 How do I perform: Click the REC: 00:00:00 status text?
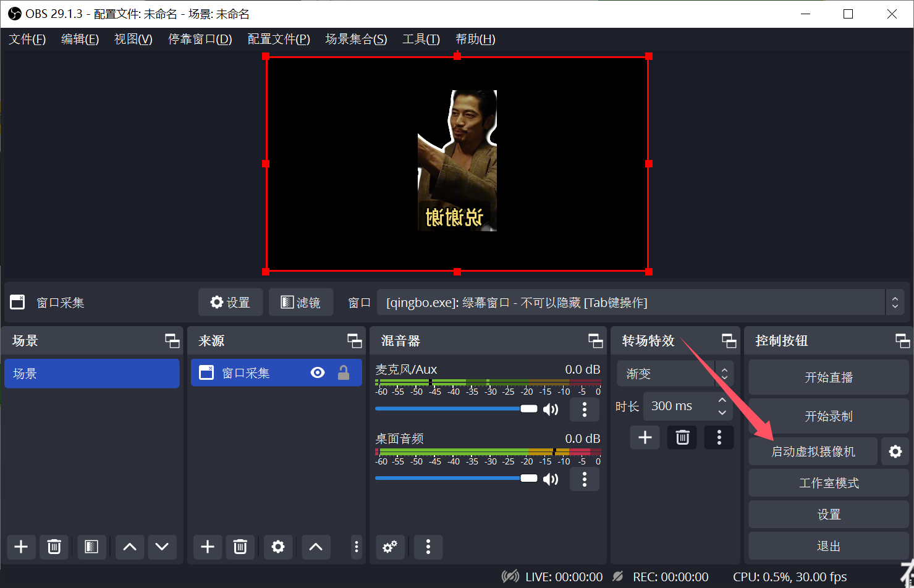[671, 577]
